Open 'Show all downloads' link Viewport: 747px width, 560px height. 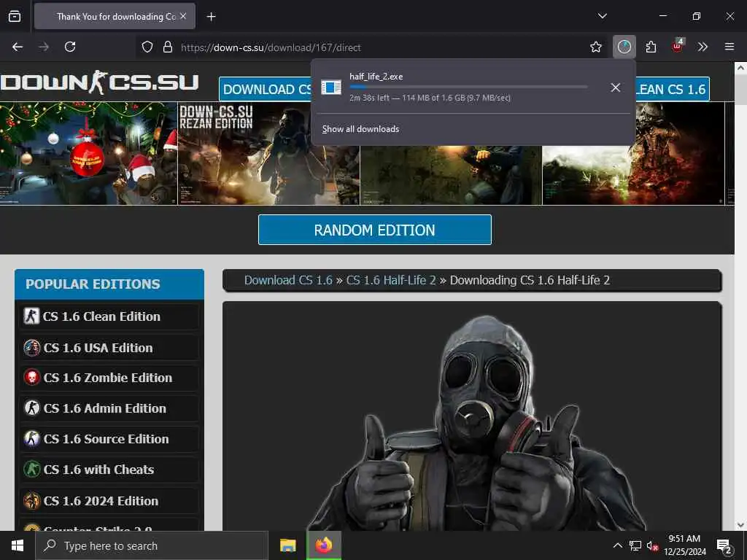(360, 129)
